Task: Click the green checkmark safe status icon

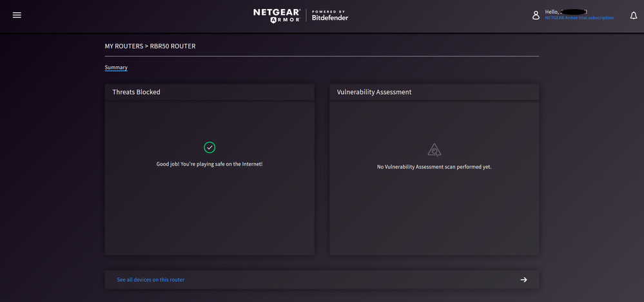Action: 210,147
